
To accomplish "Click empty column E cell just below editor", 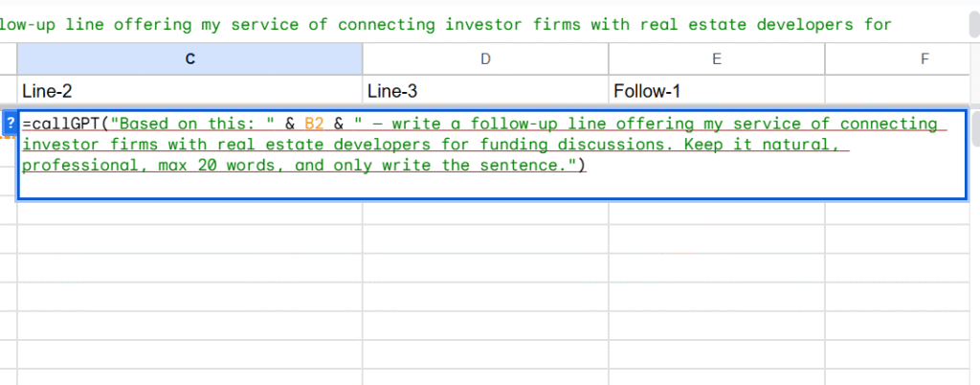I will [717, 215].
